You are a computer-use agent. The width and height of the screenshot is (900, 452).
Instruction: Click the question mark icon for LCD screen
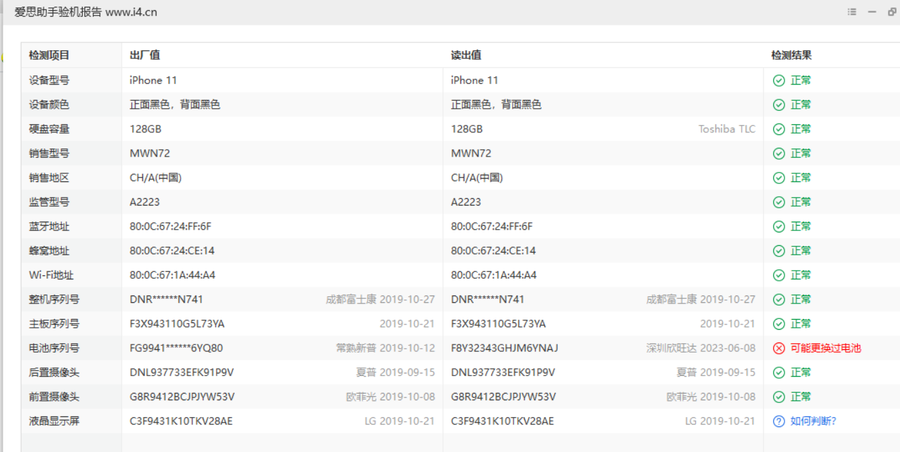click(x=778, y=421)
